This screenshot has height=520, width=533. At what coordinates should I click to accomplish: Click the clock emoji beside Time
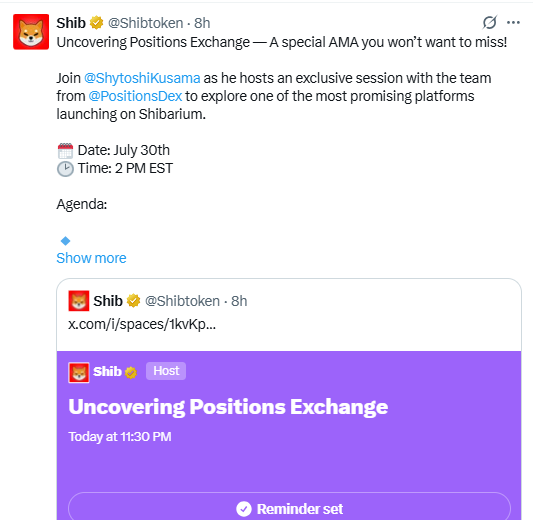(x=65, y=169)
